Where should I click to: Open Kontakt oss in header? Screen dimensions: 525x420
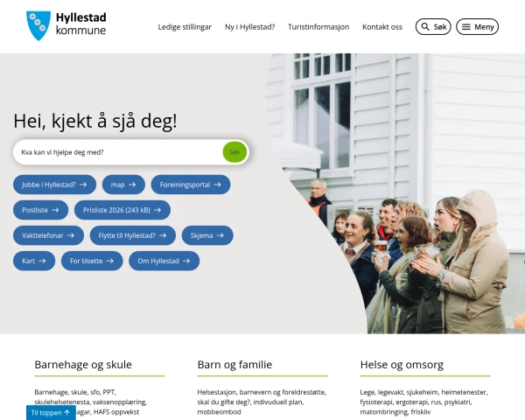tap(382, 27)
